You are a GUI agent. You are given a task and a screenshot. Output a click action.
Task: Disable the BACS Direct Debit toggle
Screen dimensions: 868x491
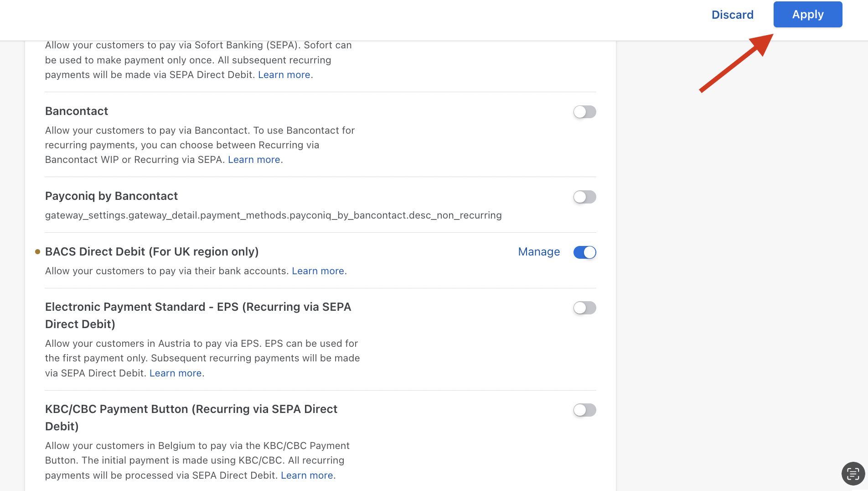tap(584, 252)
